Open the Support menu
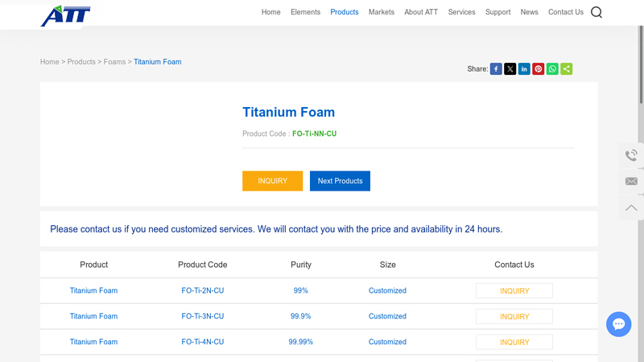The width and height of the screenshot is (644, 362). coord(497,12)
